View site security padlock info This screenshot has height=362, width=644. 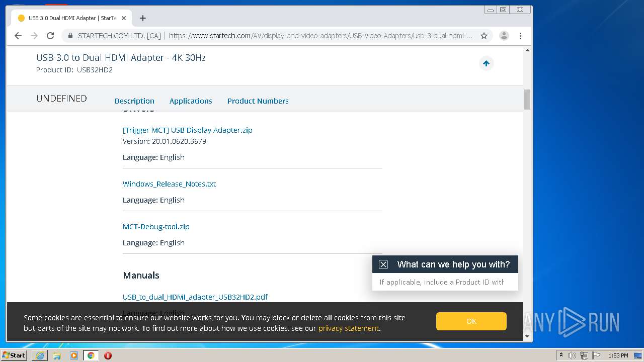(70, 36)
